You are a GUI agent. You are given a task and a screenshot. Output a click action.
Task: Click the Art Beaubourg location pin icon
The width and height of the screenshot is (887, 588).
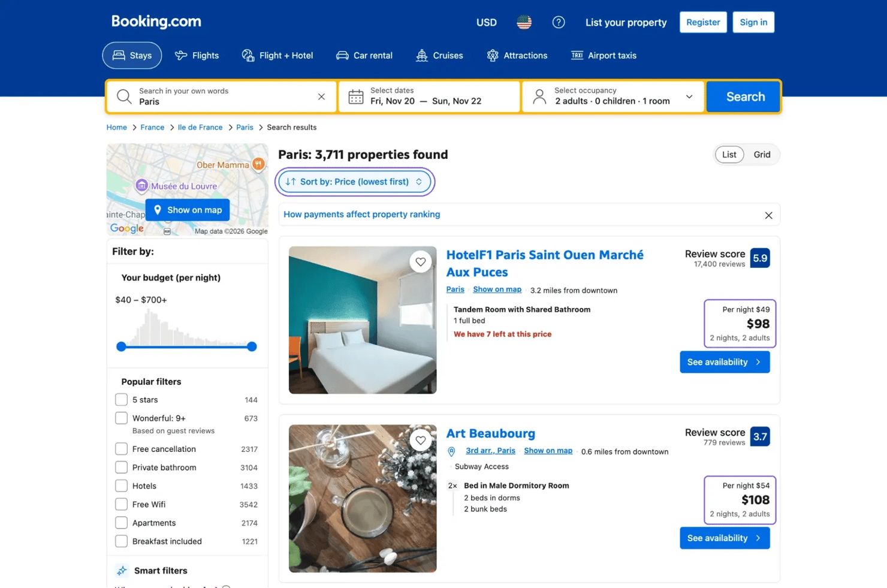click(x=451, y=451)
